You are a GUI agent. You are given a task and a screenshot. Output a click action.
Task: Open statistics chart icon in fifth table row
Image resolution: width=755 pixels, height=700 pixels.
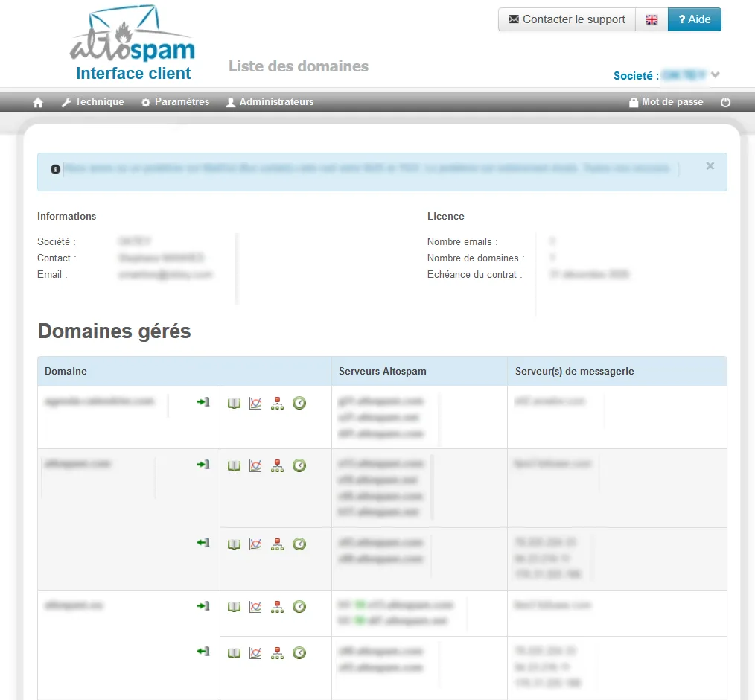point(255,653)
